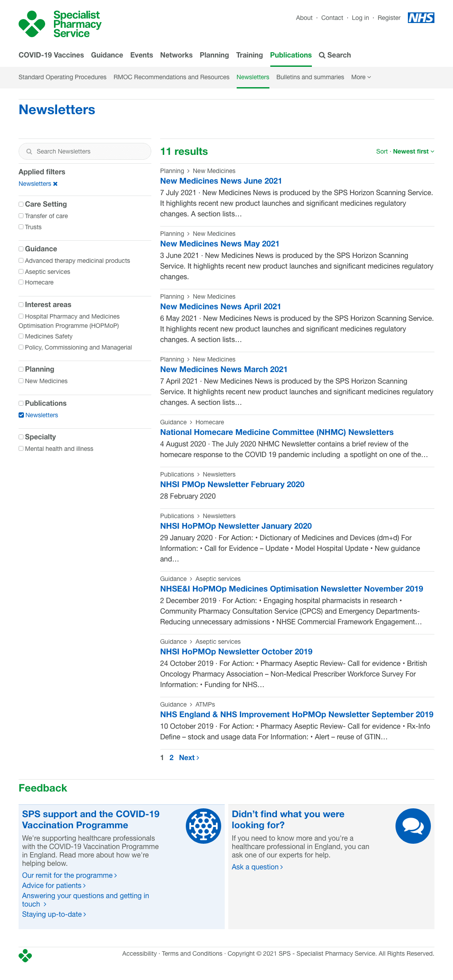Switch to Bulletins and summaries tab

[x=310, y=77]
